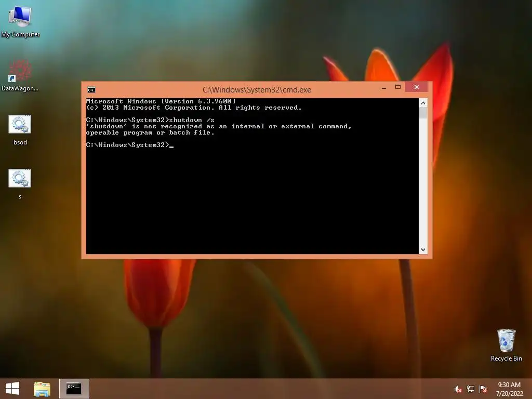This screenshot has width=532, height=399.
Task: Select the DataWagon shortcut icon
Action: click(x=20, y=75)
